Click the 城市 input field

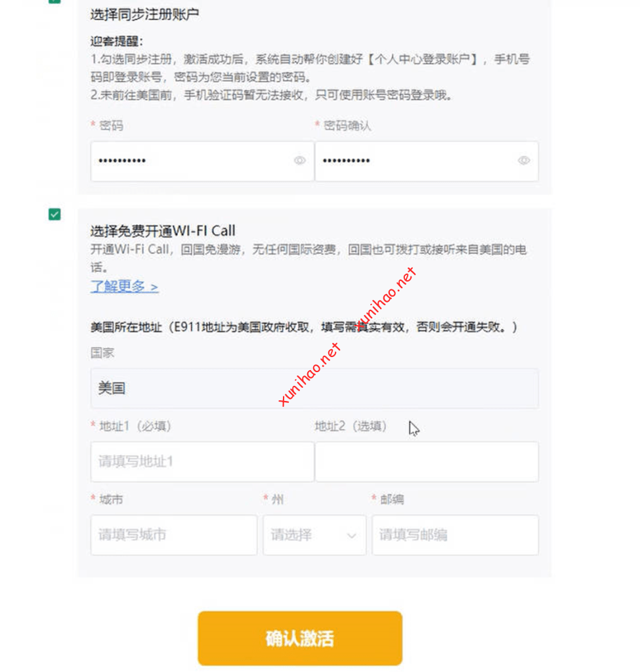(173, 535)
